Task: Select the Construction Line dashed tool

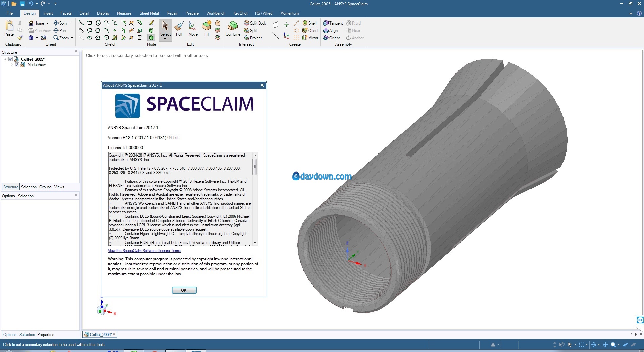Action: pyautogui.click(x=81, y=38)
